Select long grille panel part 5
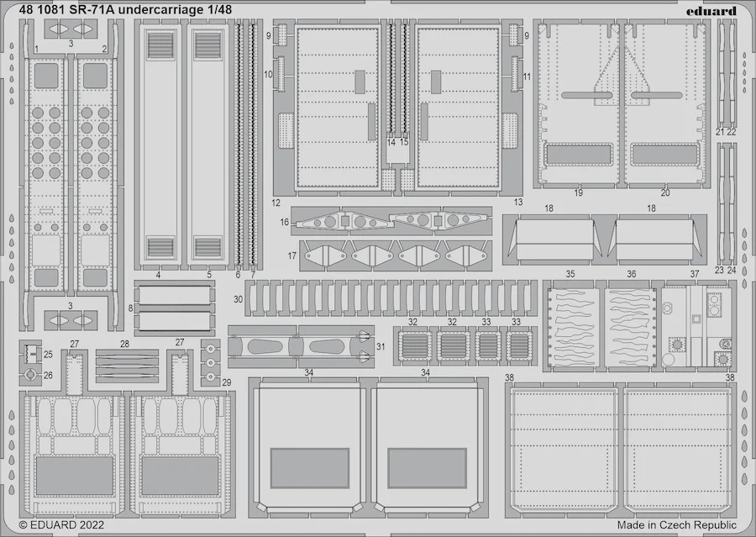 207,144
